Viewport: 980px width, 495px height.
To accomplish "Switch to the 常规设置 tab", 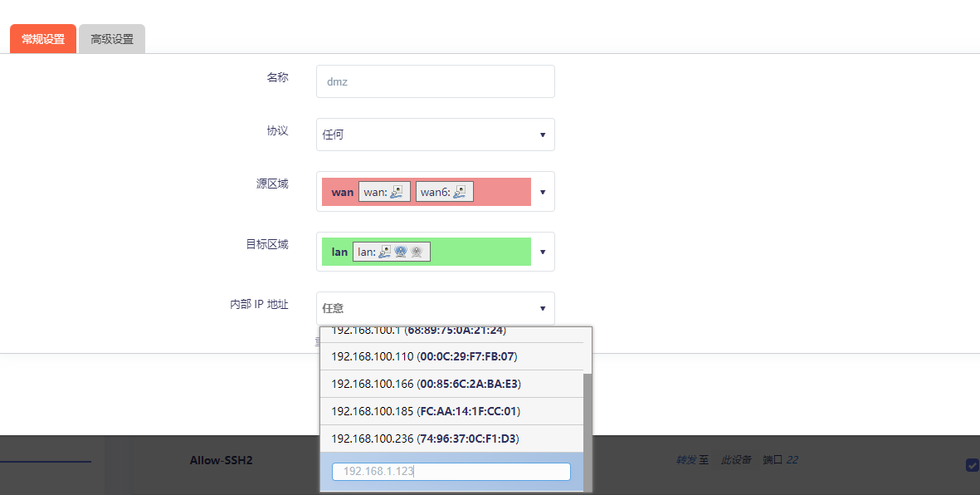I will 43,39.
